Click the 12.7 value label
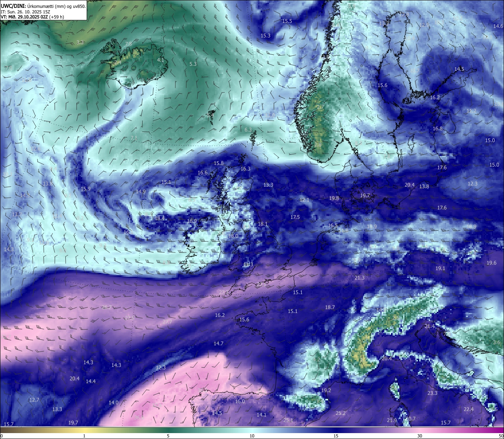Image resolution: width=504 pixels, height=439 pixels. (34, 400)
